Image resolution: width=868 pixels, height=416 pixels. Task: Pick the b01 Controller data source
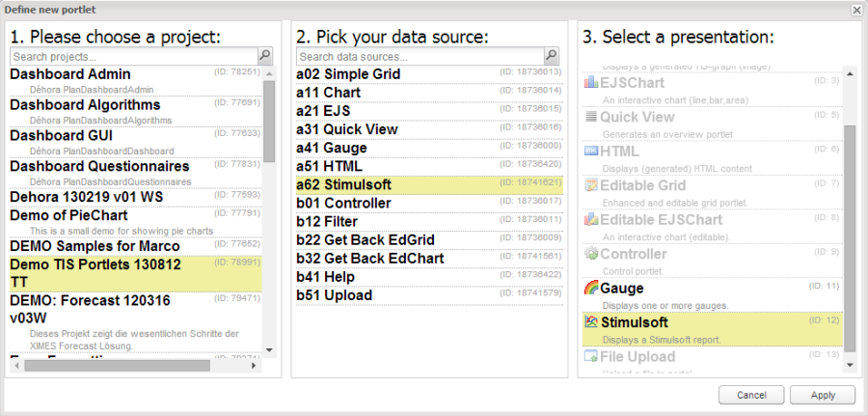point(429,204)
